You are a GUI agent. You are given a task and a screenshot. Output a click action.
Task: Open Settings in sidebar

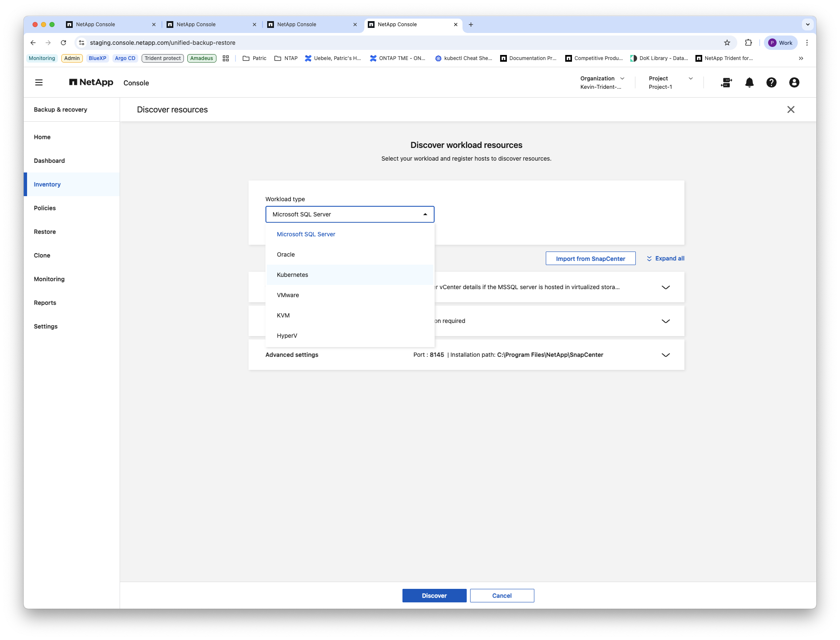coord(72,326)
